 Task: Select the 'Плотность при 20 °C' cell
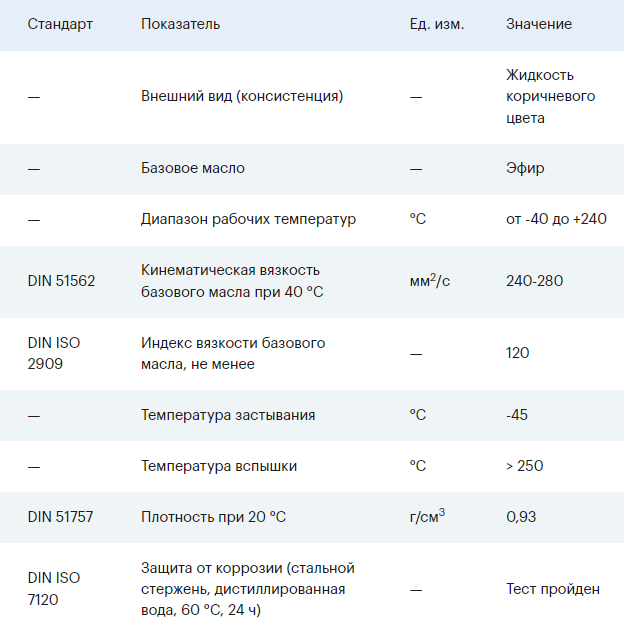[x=214, y=517]
